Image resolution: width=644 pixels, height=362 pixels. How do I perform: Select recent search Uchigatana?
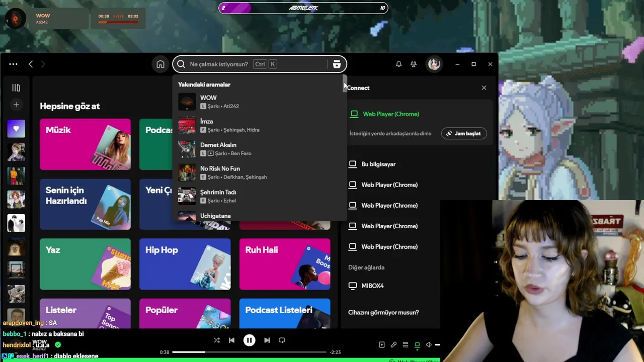(259, 216)
